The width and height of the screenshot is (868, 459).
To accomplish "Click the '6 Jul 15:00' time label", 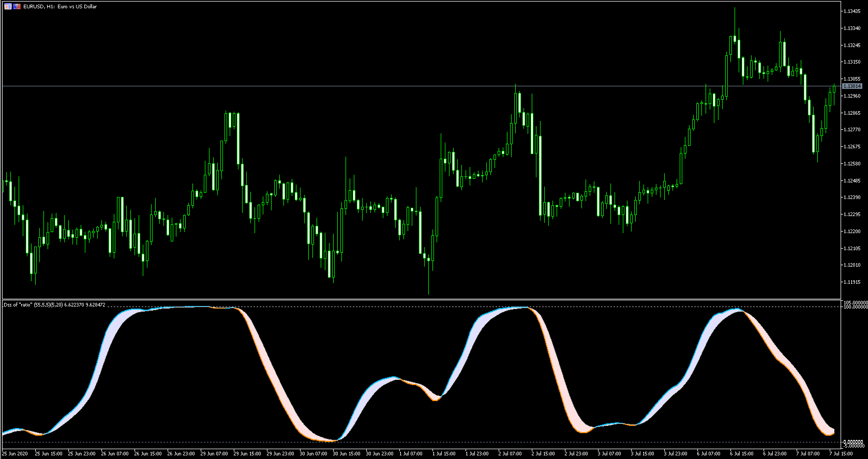I will (742, 454).
